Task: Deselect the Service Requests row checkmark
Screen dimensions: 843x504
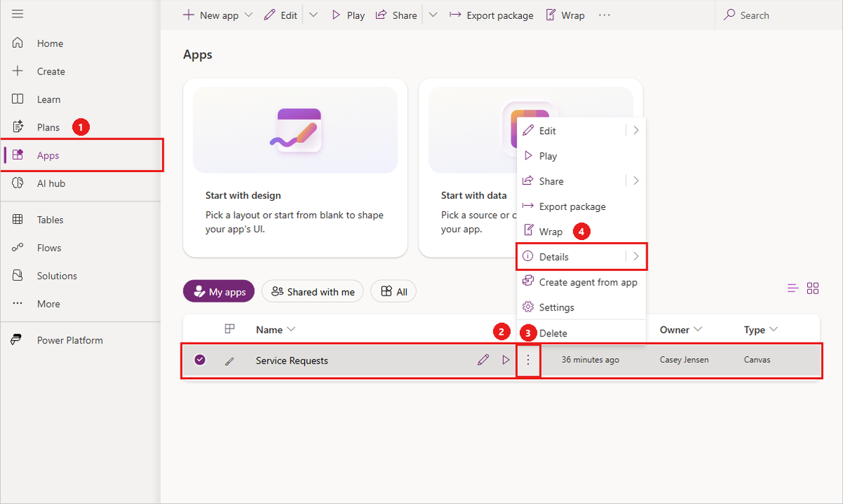Action: pyautogui.click(x=200, y=359)
